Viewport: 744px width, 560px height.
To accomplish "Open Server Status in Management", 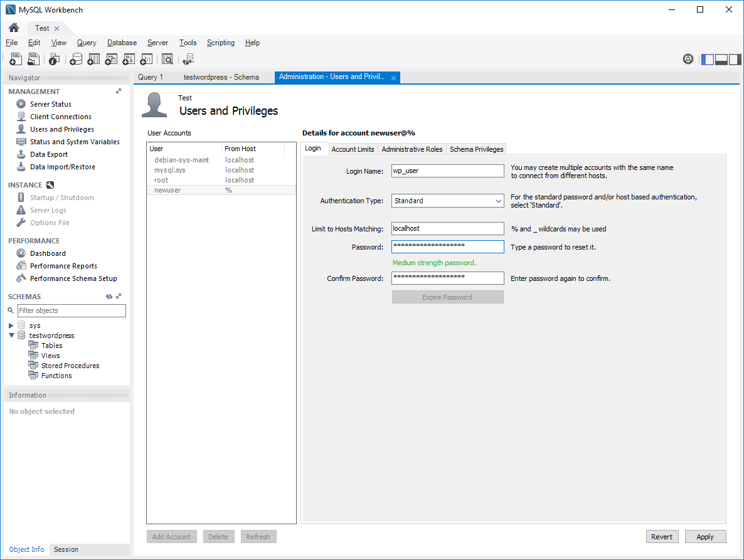I will pos(50,104).
